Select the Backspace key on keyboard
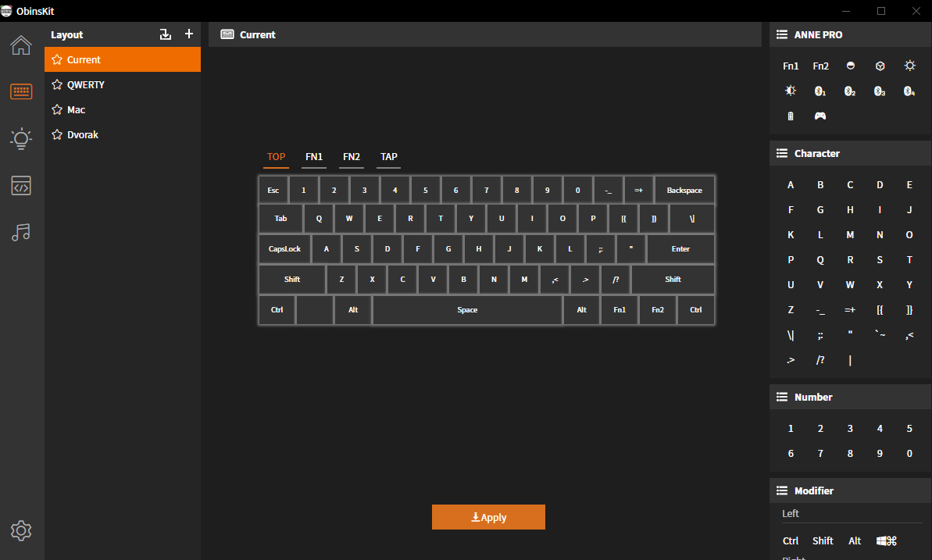Screen dimensions: 932x560 [x=684, y=191]
